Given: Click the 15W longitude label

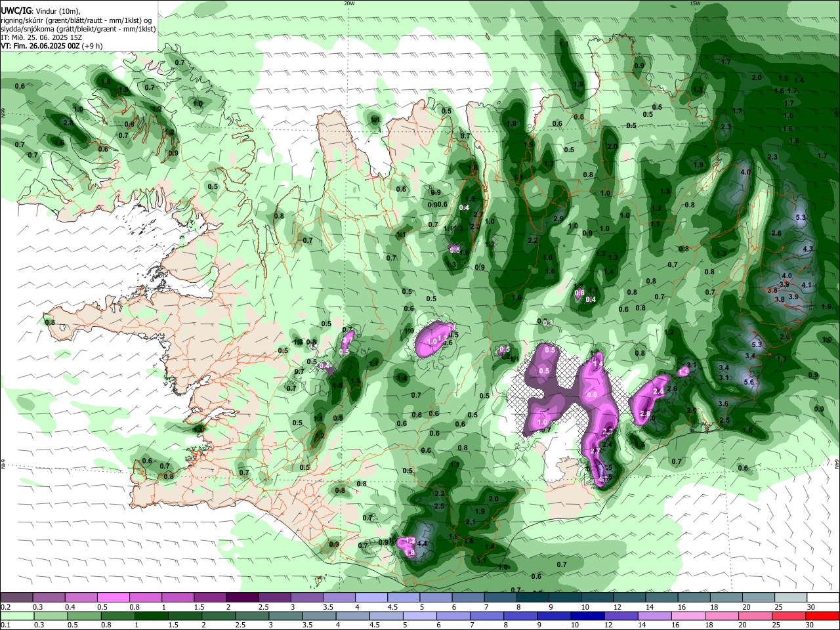Looking at the screenshot, I should click(x=695, y=3).
